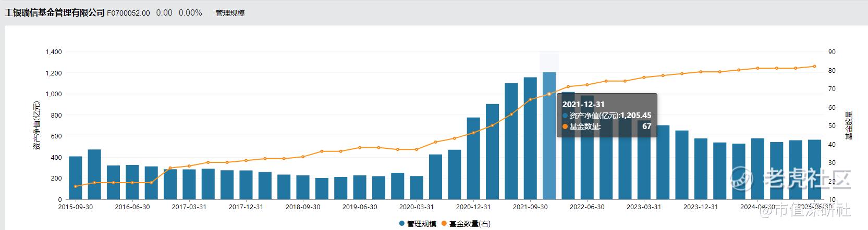Toggle the 基金数量(右) legend series

(466, 224)
